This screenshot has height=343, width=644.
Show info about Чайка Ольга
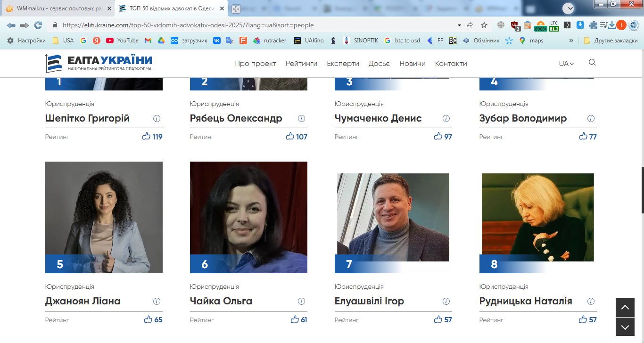302,302
